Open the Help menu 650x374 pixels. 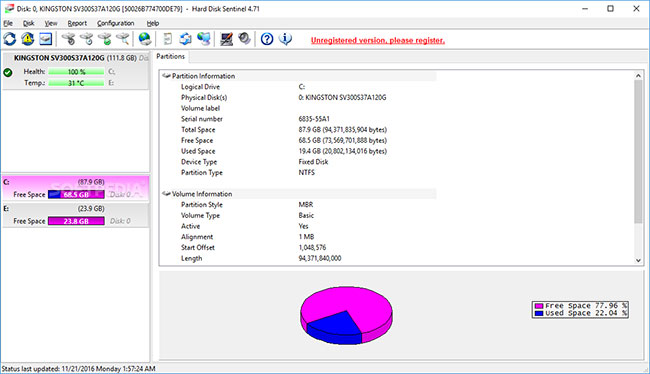click(x=153, y=23)
